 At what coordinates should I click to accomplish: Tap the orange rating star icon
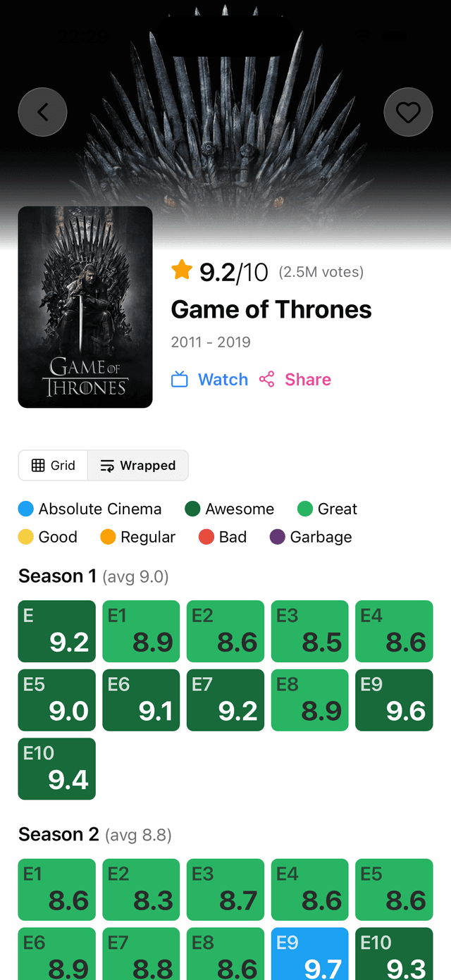coord(182,270)
